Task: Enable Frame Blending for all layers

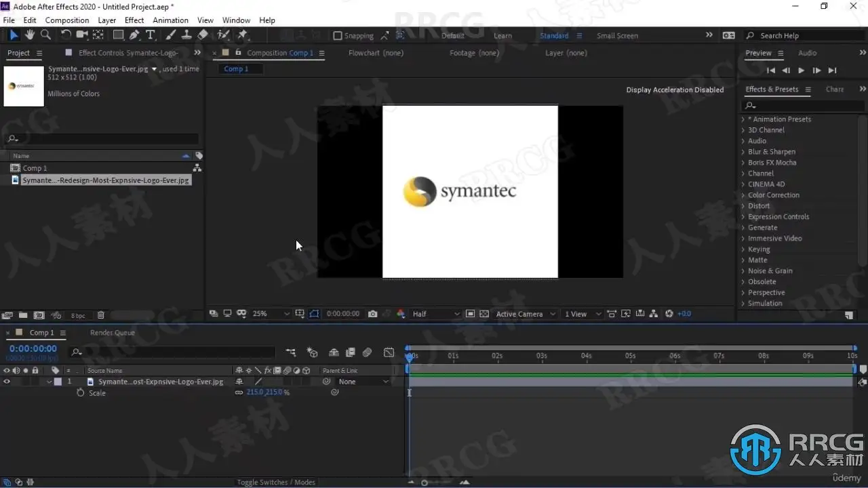Action: tap(351, 352)
